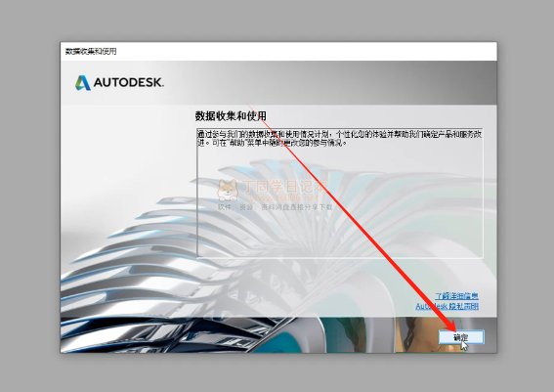
Task: Click the 数据收集和使用 window title
Action: [91, 51]
